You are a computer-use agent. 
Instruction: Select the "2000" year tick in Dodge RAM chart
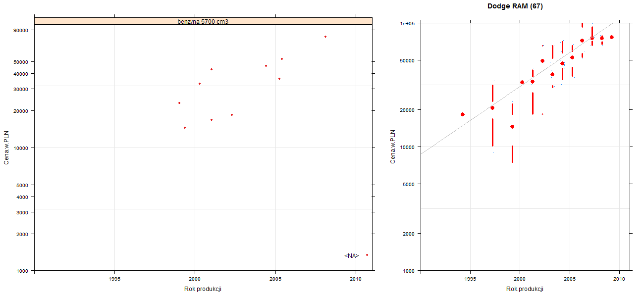520,279
